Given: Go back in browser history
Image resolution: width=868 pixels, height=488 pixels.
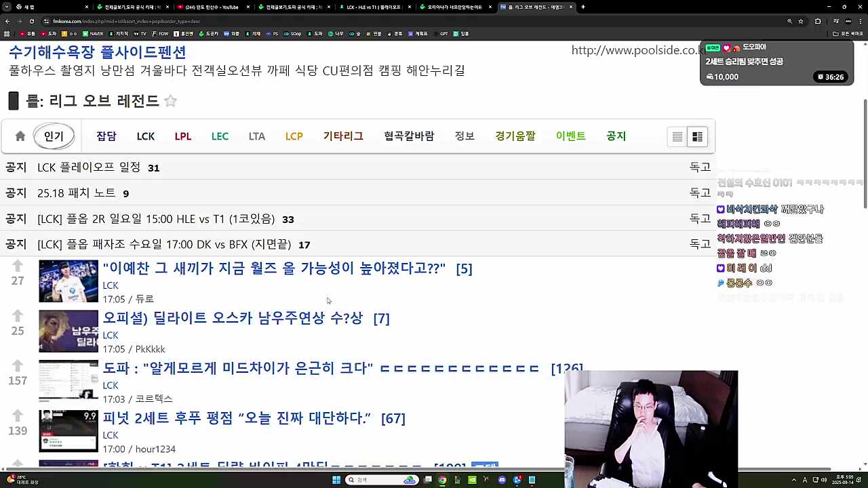Looking at the screenshot, I should (x=7, y=21).
